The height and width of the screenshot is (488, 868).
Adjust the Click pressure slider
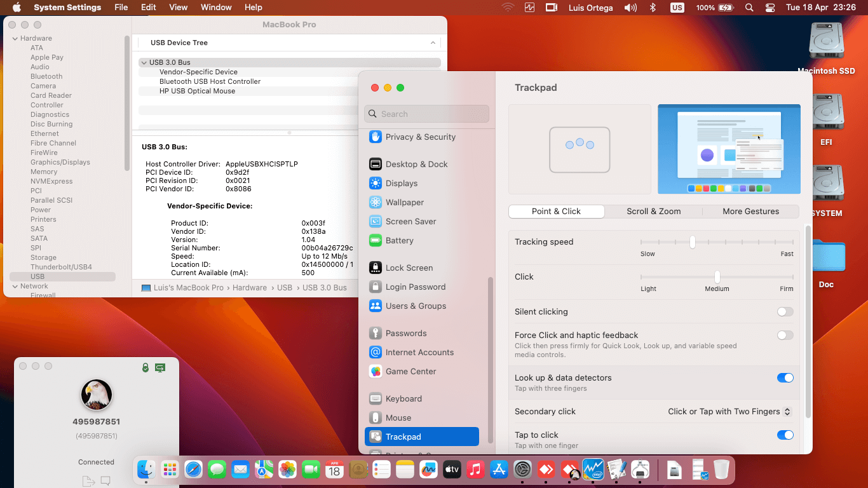click(717, 277)
